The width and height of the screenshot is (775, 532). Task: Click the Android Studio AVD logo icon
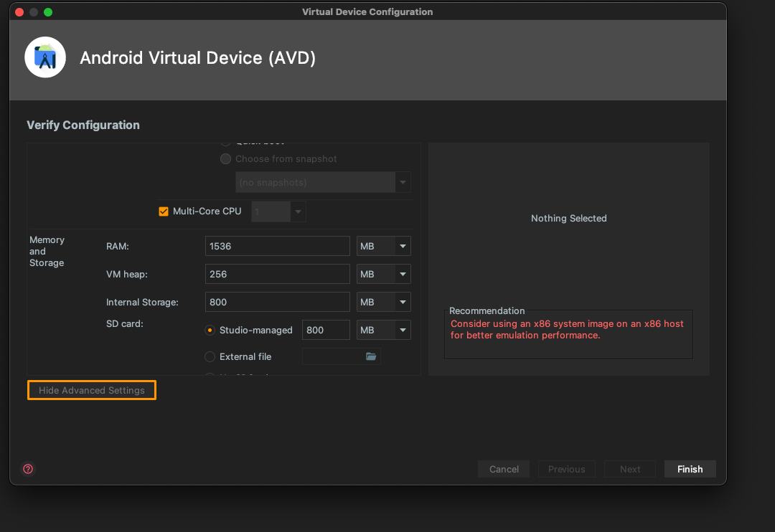tap(45, 57)
